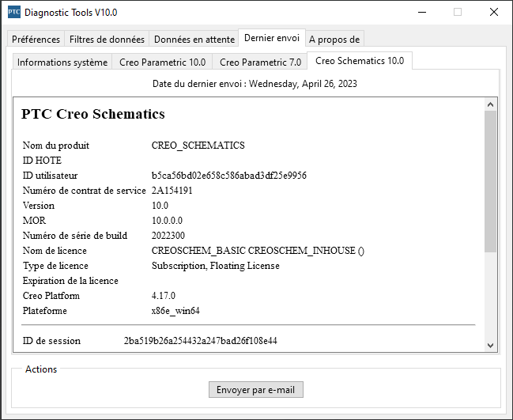This screenshot has width=513, height=420.
Task: Select contract number 2A154191
Action: pos(172,191)
